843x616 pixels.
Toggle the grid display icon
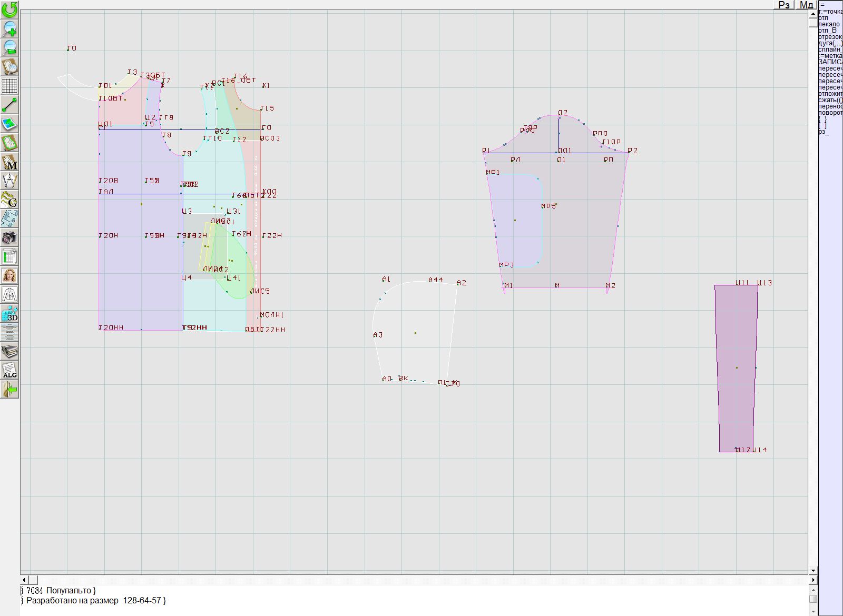[9, 85]
